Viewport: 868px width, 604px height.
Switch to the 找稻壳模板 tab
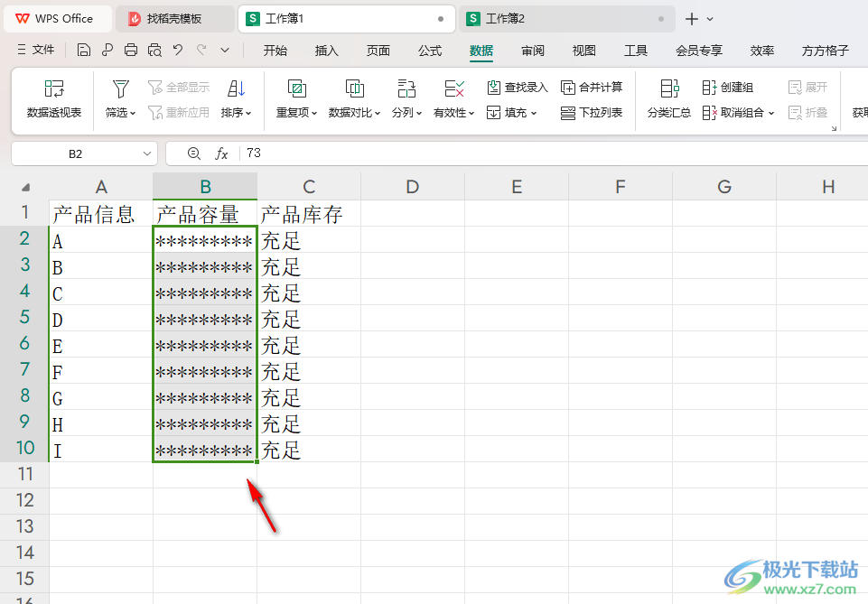(174, 19)
